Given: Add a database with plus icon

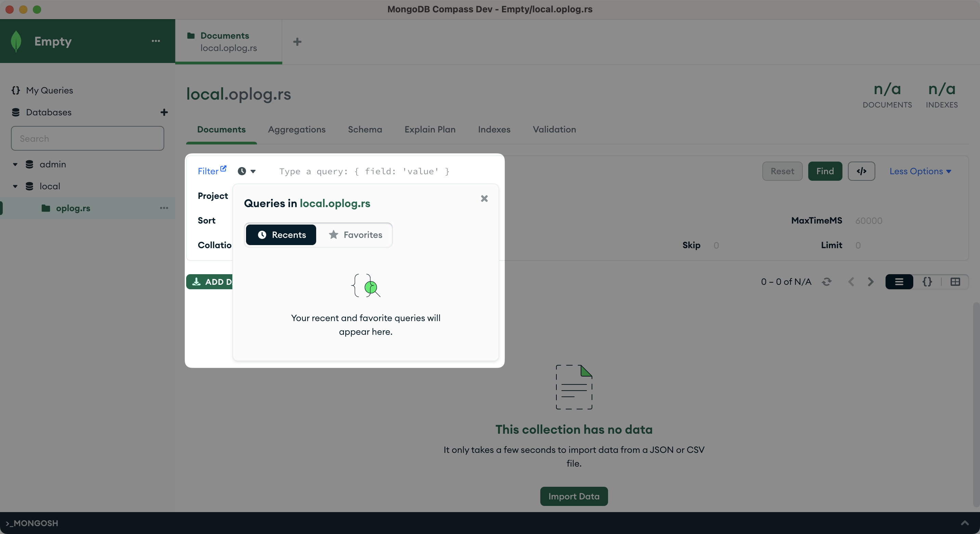Looking at the screenshot, I should 164,112.
